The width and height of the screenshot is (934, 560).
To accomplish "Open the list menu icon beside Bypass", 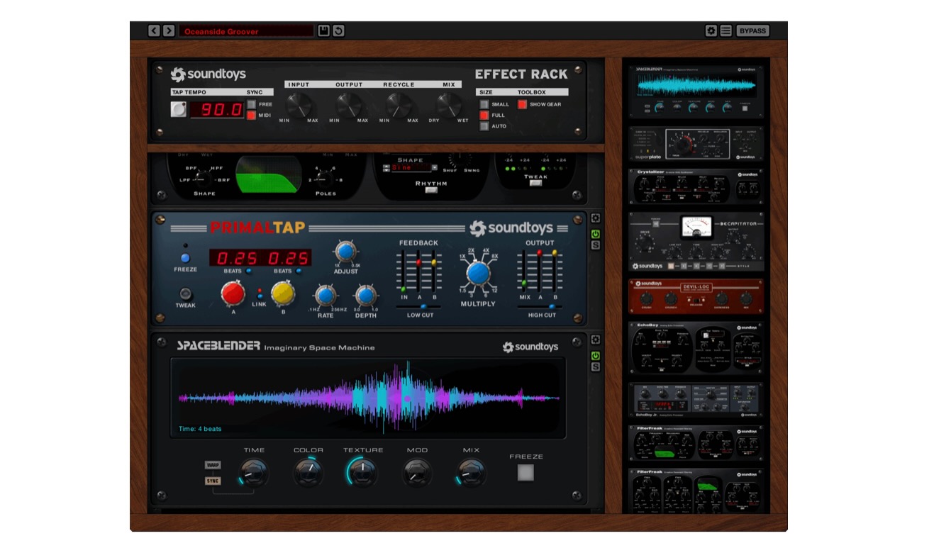I will coord(725,30).
